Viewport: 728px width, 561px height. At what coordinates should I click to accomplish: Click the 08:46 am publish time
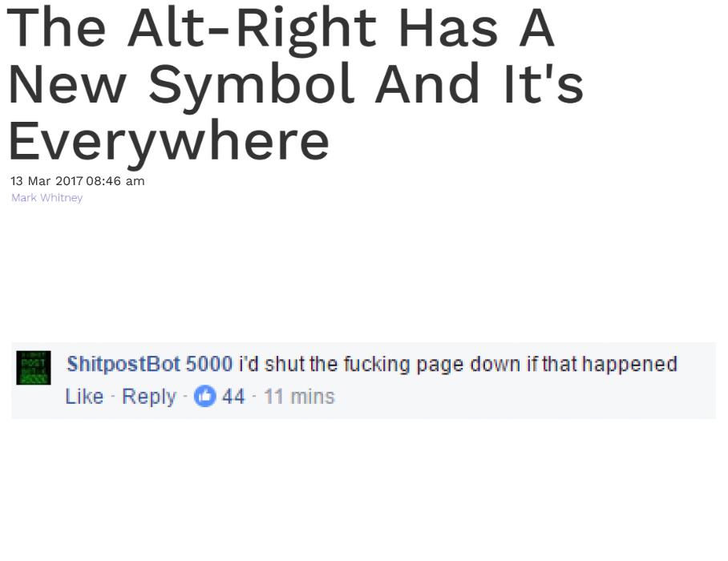coord(115,181)
